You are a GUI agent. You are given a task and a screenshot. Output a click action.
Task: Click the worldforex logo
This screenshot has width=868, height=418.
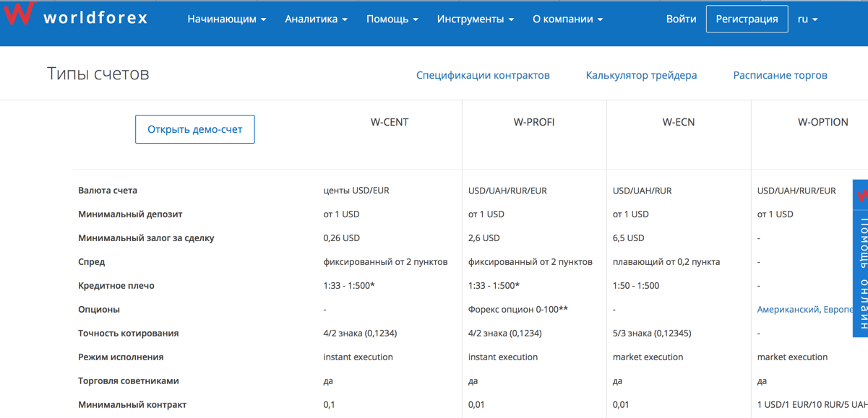(x=76, y=16)
